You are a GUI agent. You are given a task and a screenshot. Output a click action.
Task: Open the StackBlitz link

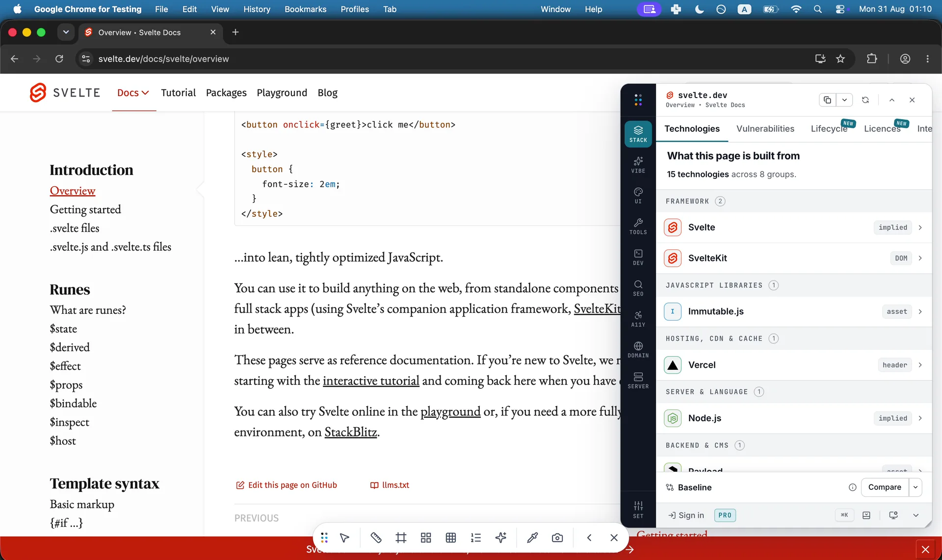coord(351,432)
